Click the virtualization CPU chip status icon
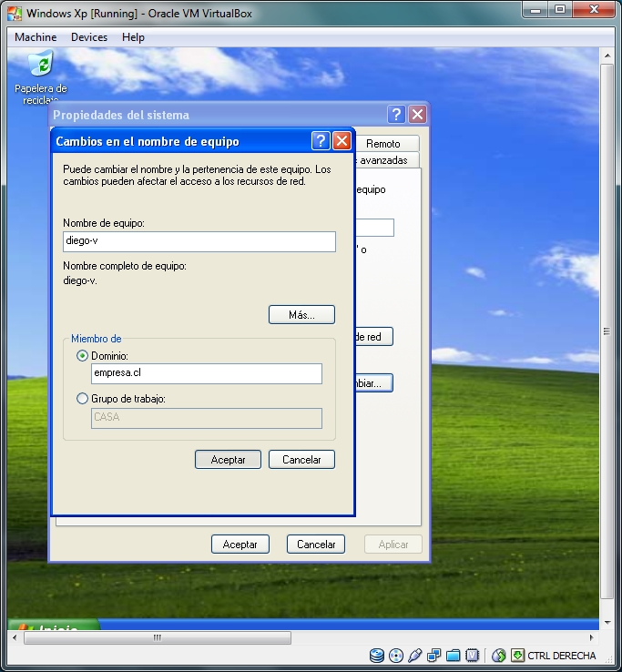 click(472, 656)
